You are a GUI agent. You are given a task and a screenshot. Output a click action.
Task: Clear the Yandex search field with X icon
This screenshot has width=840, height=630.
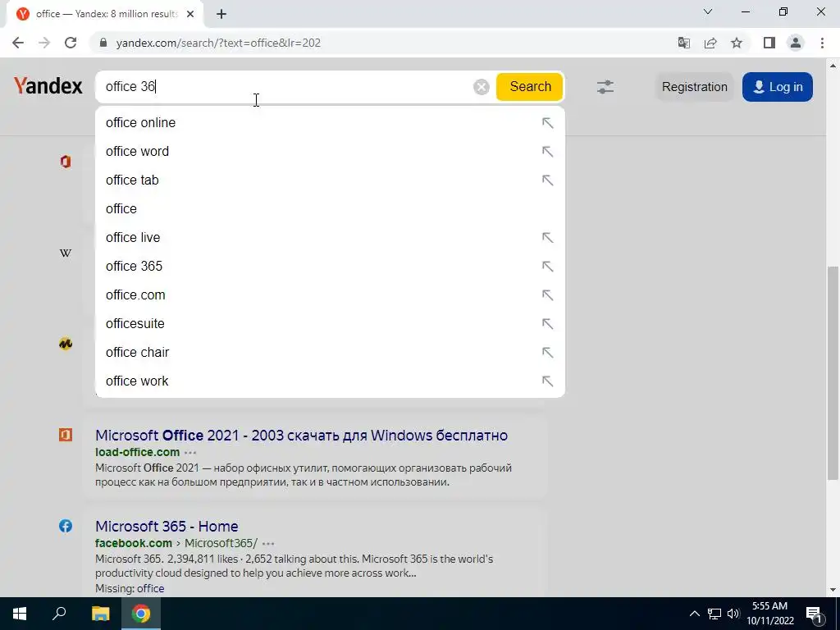point(481,87)
